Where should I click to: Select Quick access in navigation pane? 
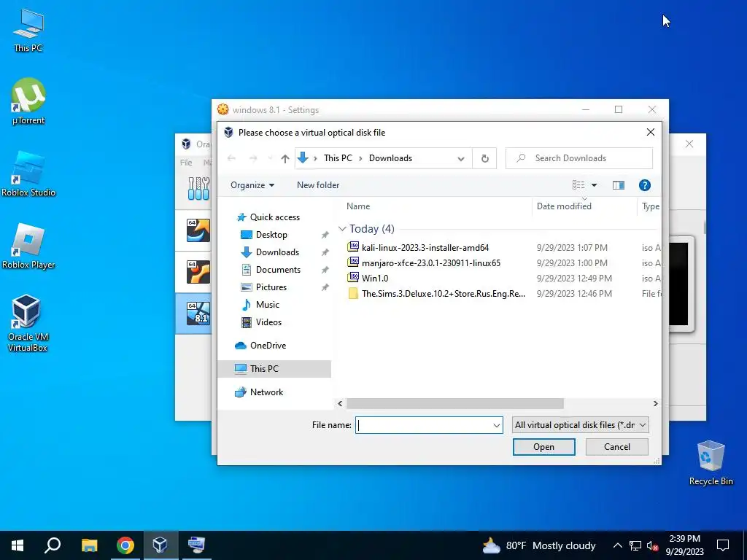click(x=275, y=217)
